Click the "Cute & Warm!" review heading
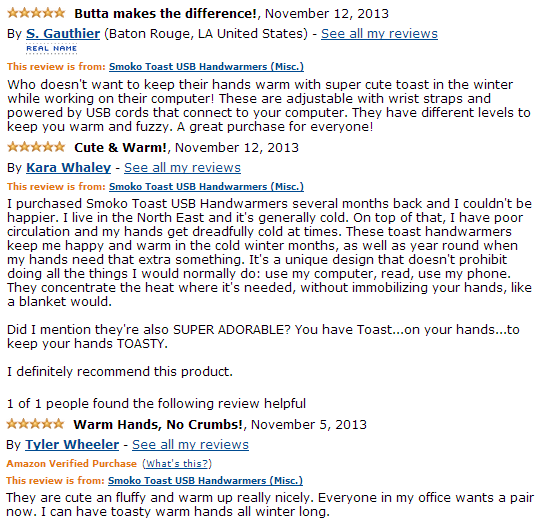 tap(120, 148)
